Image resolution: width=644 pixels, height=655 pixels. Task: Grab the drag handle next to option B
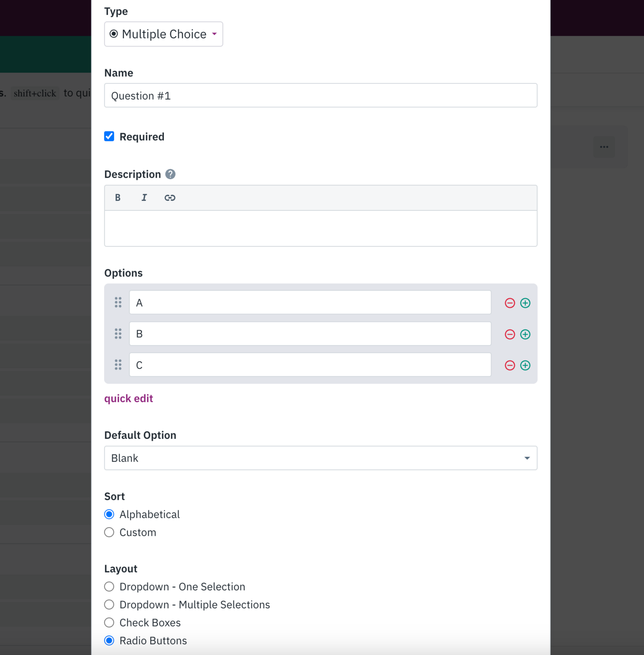pyautogui.click(x=117, y=334)
